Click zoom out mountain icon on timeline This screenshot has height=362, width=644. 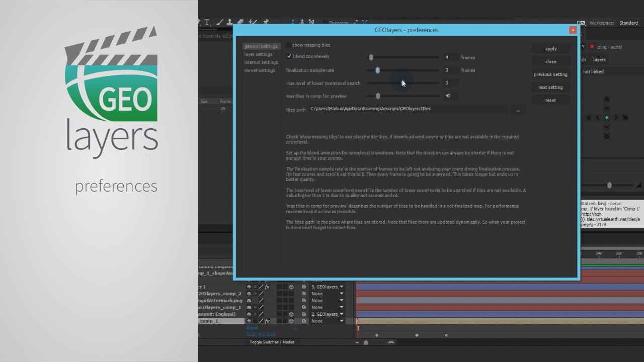357,342
